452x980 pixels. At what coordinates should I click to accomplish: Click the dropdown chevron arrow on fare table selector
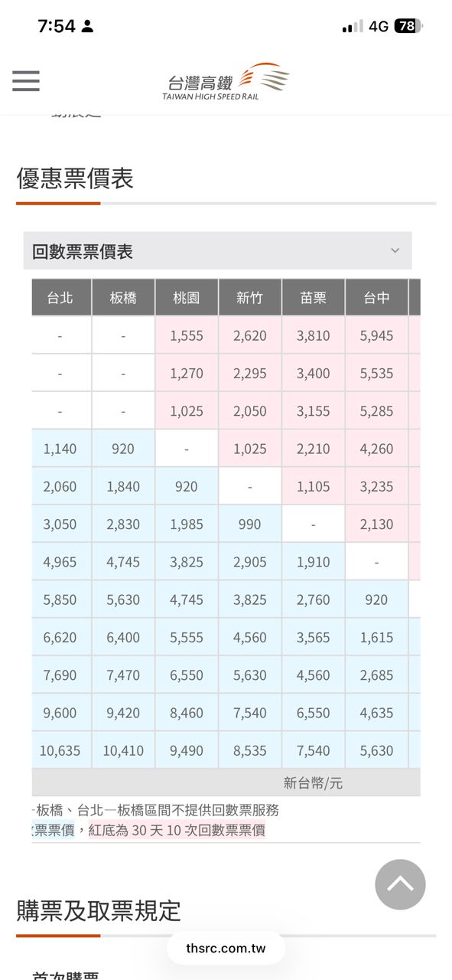click(x=395, y=250)
